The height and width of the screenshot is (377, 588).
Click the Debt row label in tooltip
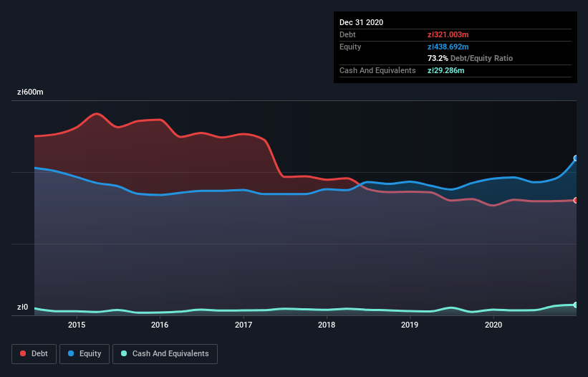tap(347, 35)
